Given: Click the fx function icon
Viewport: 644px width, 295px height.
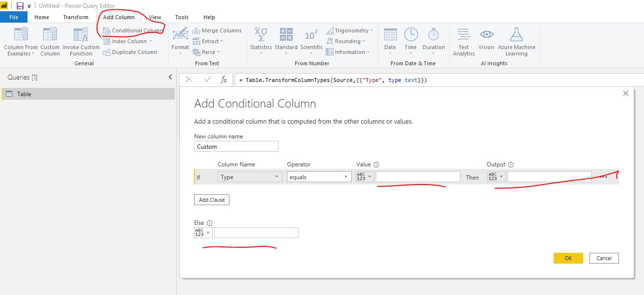Looking at the screenshot, I should tap(224, 80).
